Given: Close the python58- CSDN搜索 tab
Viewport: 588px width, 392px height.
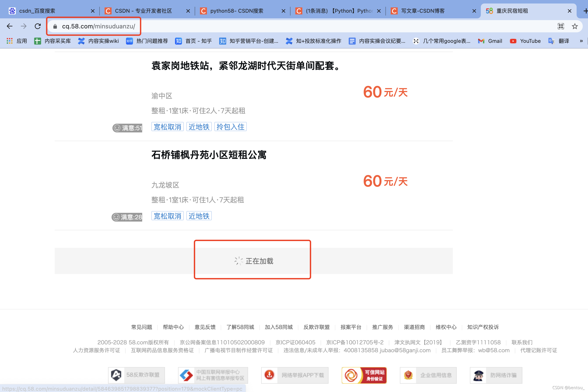Looking at the screenshot, I should coord(283,11).
